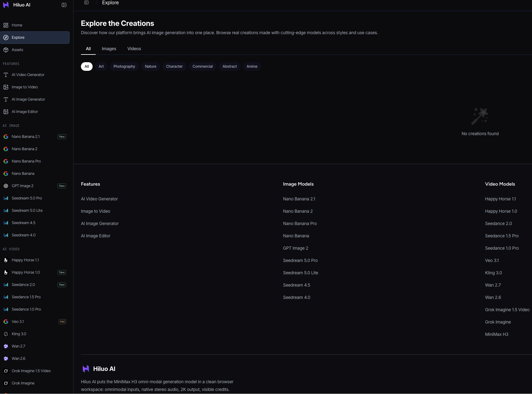532x394 pixels.
Task: Open footer link Kling 3.0
Action: pos(494,273)
